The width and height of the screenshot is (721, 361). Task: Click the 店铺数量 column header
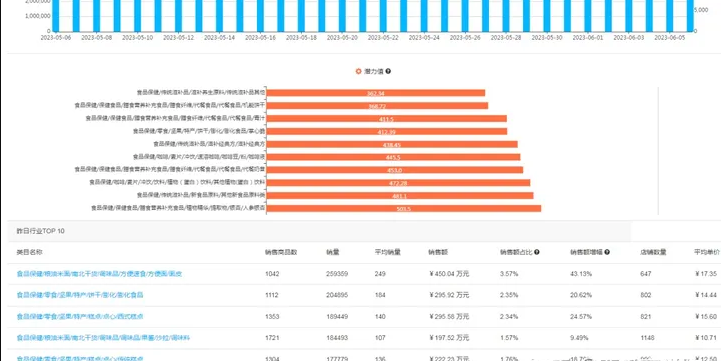[x=653, y=252]
